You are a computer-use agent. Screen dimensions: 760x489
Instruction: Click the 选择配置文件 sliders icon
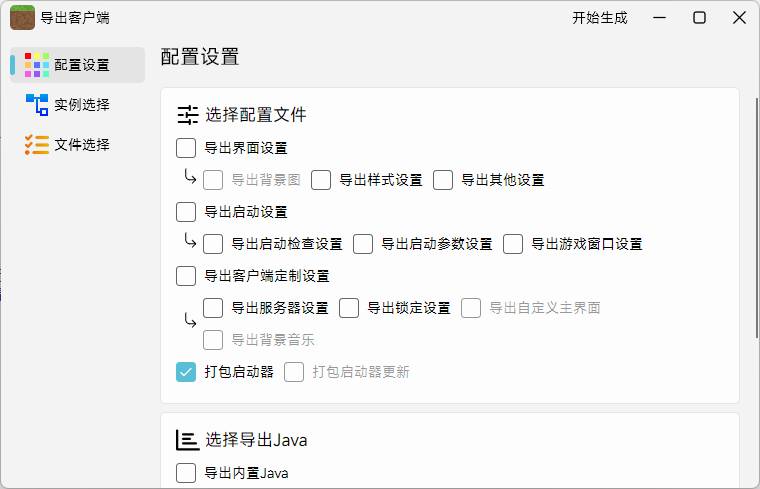187,114
